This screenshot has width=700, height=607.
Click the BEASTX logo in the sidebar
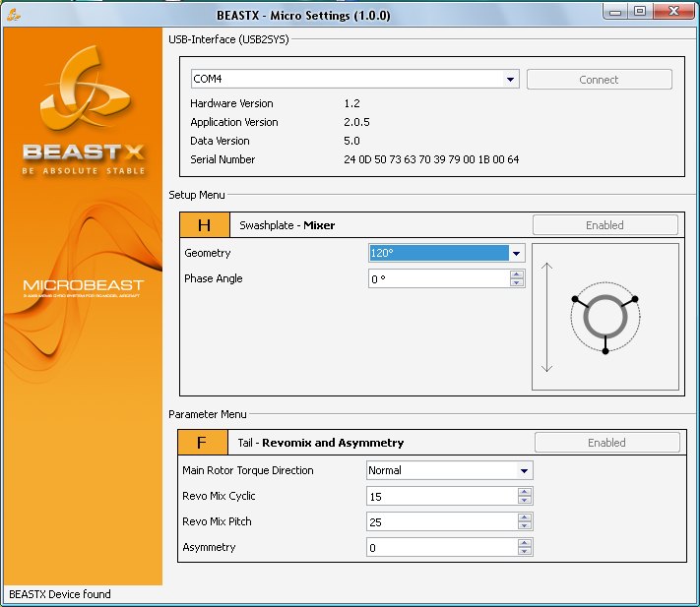pyautogui.click(x=84, y=110)
